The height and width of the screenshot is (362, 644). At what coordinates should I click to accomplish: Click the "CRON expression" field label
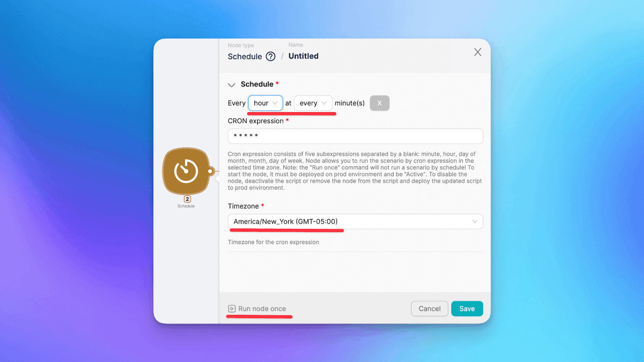(256, 121)
